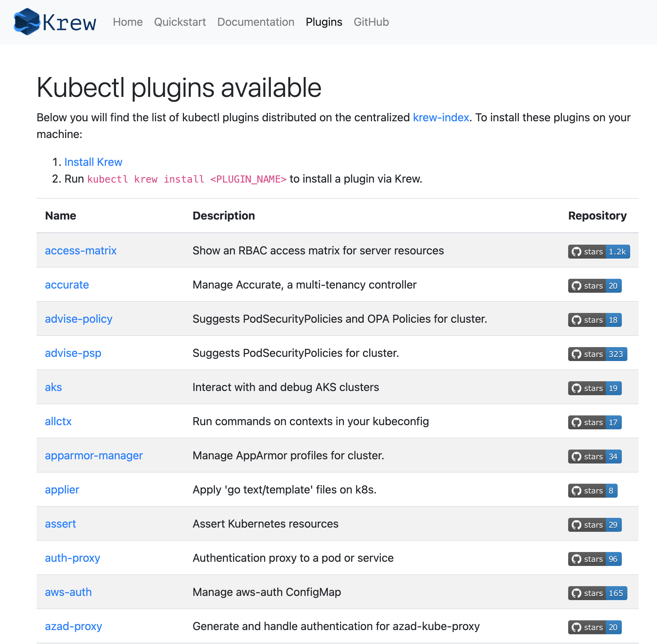The width and height of the screenshot is (657, 644).
Task: Follow the krew-index link
Action: click(x=441, y=117)
